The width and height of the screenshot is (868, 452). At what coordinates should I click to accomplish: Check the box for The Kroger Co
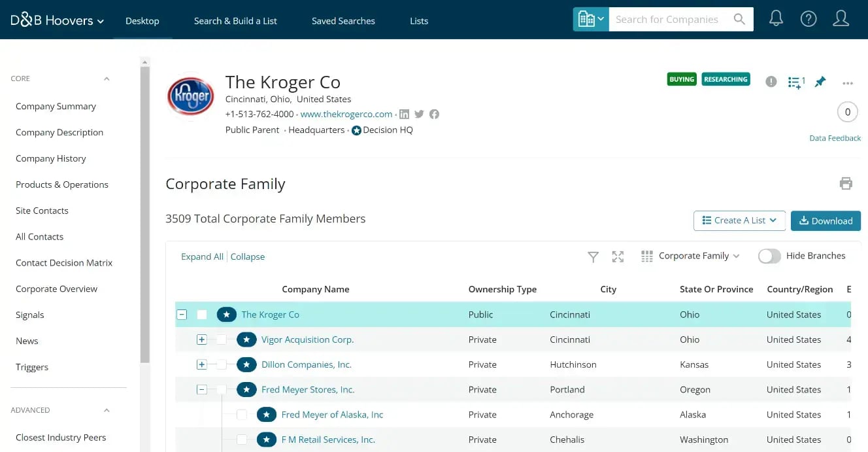[202, 315]
